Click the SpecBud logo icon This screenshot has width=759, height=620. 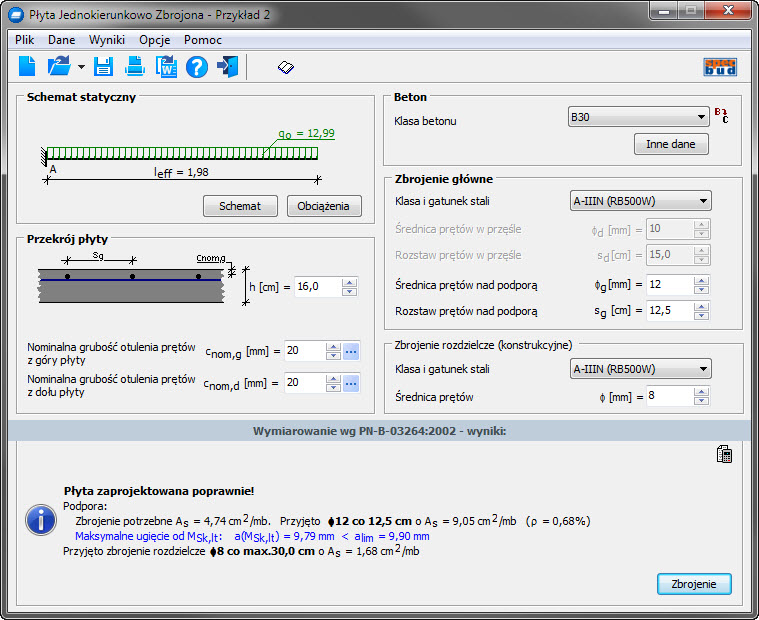point(720,68)
